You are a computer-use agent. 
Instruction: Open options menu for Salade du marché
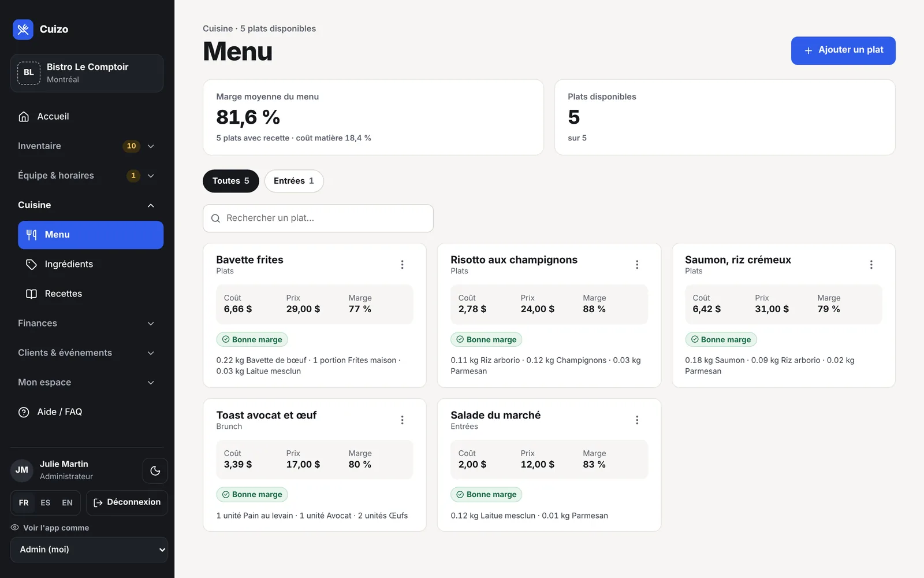point(637,420)
